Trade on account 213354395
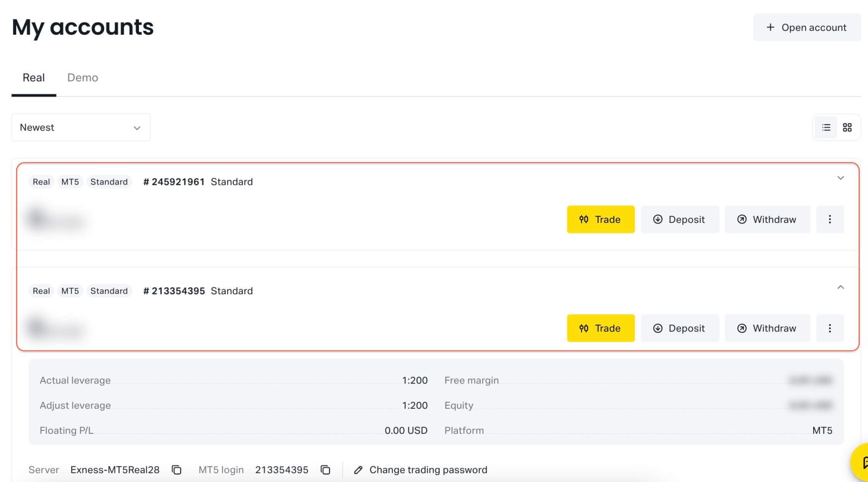 [x=601, y=328]
